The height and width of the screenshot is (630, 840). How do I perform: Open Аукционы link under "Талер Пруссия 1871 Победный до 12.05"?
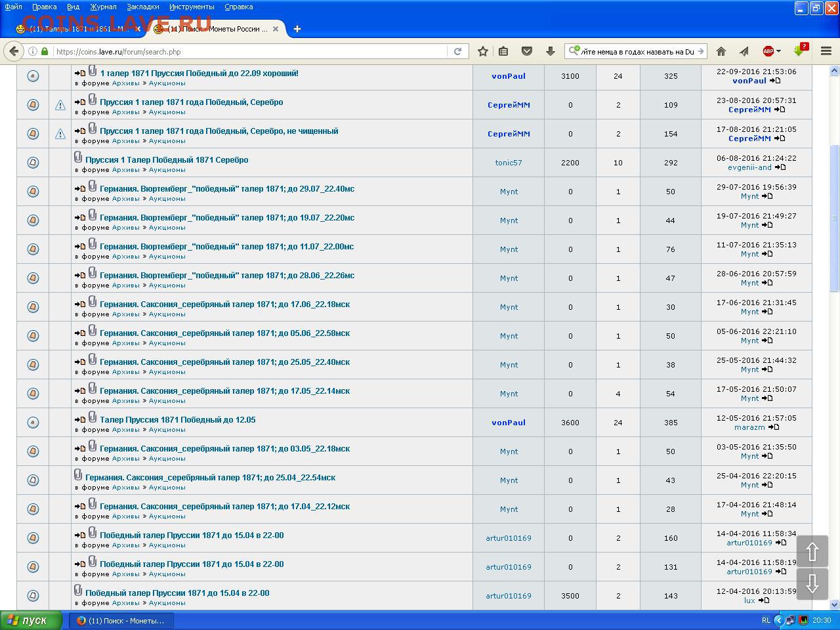[x=167, y=430]
